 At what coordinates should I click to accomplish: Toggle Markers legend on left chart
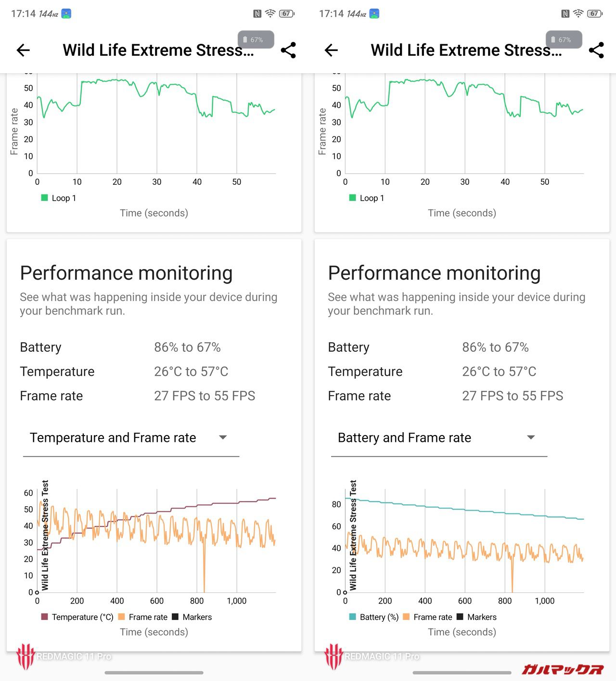click(x=192, y=617)
